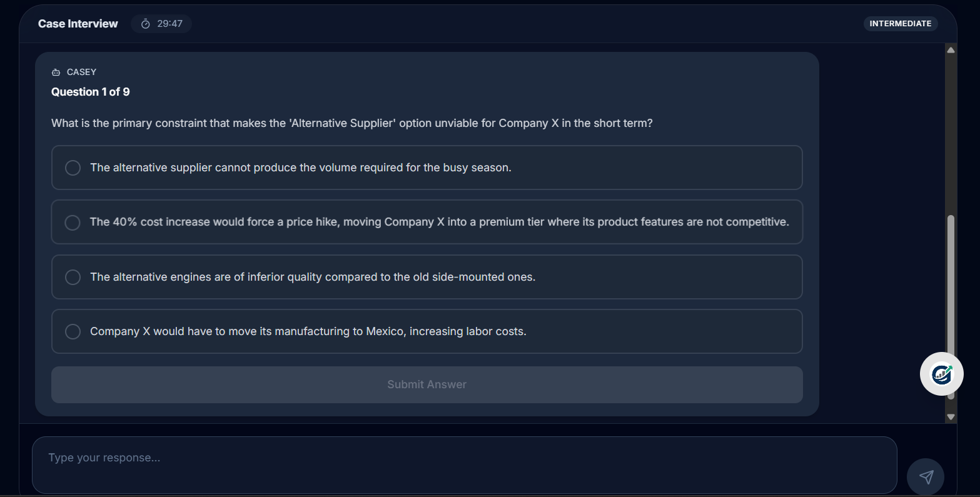Screen dimensions: 980x497
Task: Click the paper plane send icon
Action: tap(926, 477)
